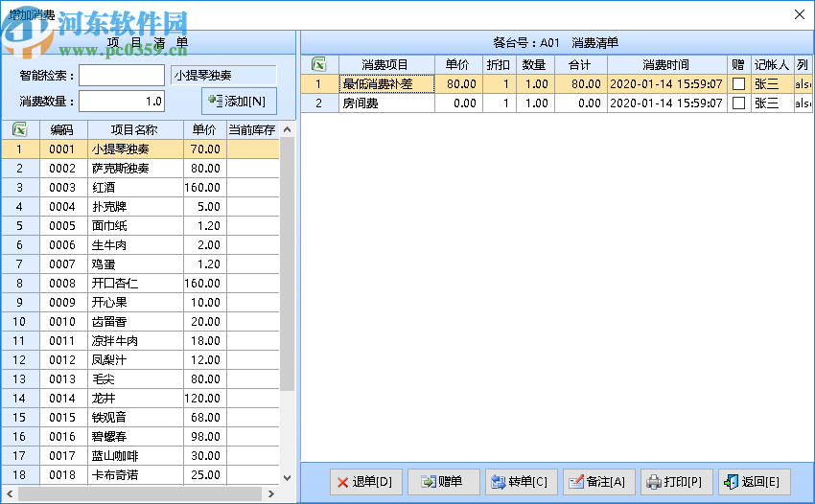Click the 折扣 column header
The image size is (815, 504).
[499, 64]
